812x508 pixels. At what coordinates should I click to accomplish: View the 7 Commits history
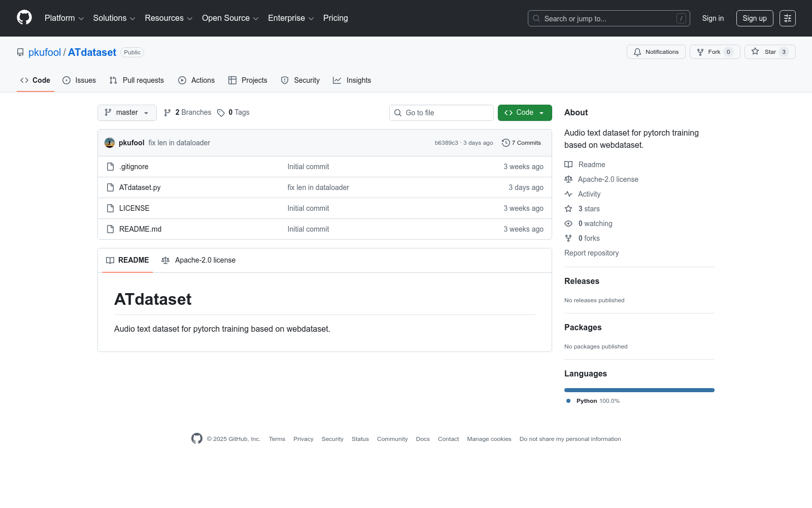pos(521,143)
